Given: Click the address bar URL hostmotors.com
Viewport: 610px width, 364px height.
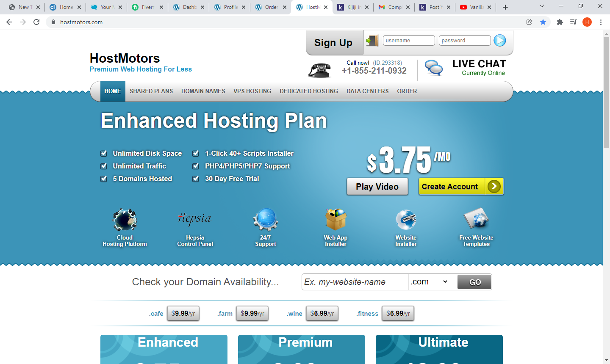Looking at the screenshot, I should 81,22.
